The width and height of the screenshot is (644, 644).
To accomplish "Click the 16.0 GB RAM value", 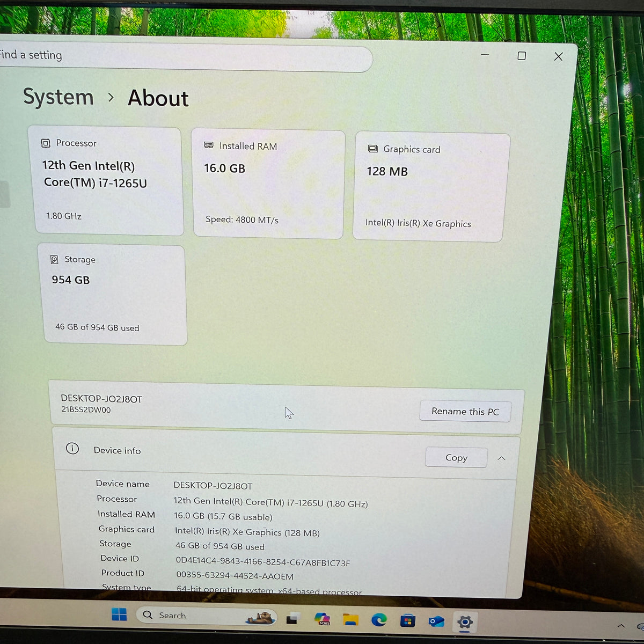I will tap(224, 169).
